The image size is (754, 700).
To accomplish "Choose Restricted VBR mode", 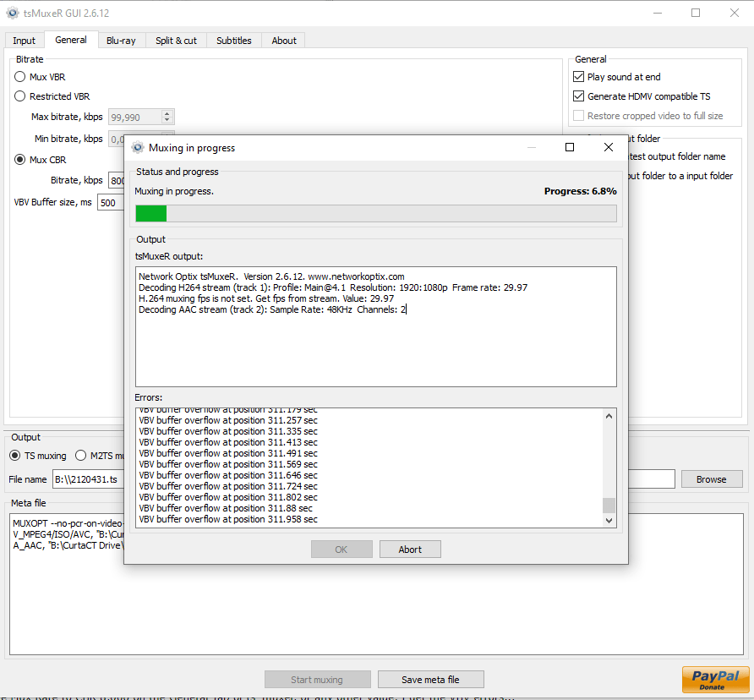I will pos(19,96).
